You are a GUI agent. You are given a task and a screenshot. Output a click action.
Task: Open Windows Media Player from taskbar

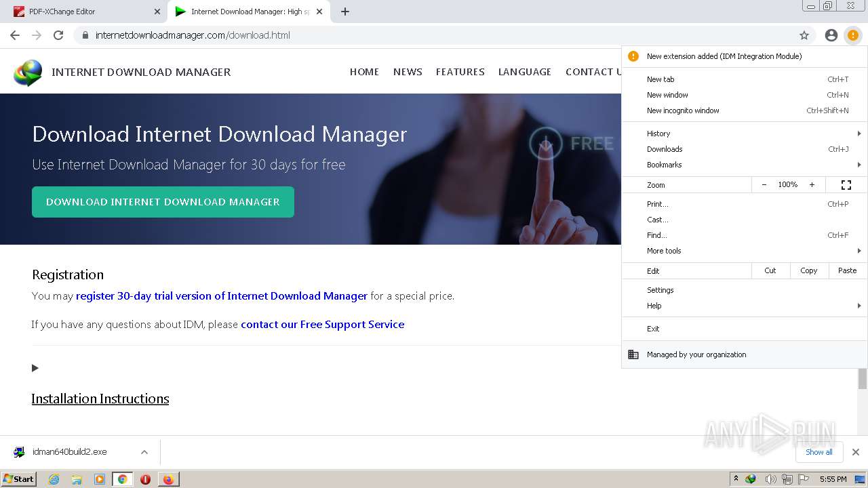point(100,479)
